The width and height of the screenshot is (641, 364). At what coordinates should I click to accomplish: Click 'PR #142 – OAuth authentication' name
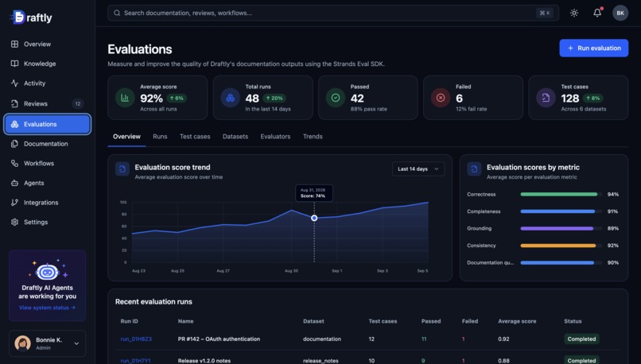coord(219,339)
